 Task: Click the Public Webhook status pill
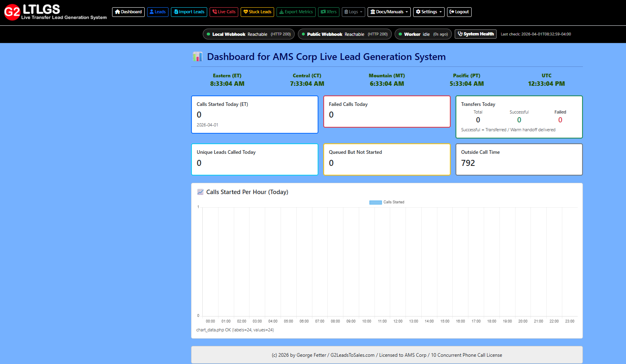tap(345, 34)
